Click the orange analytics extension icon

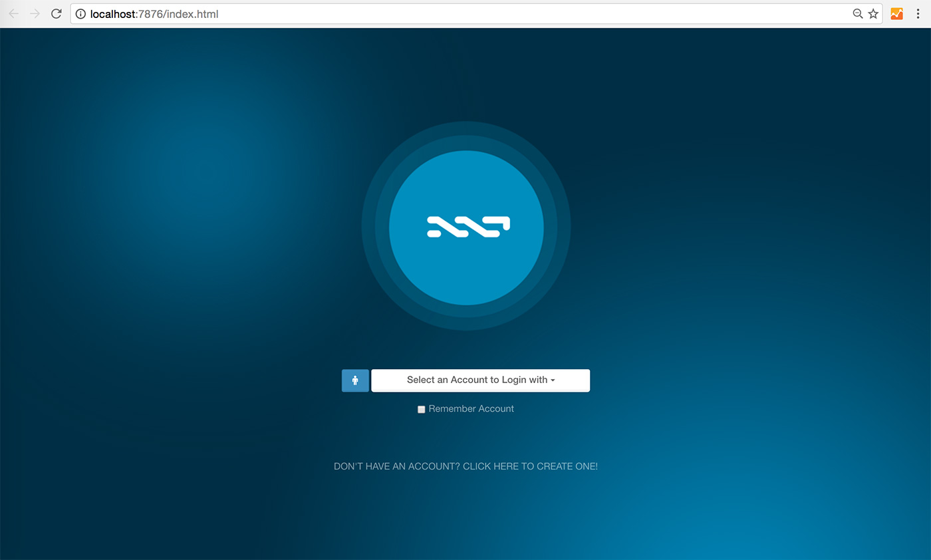tap(896, 13)
